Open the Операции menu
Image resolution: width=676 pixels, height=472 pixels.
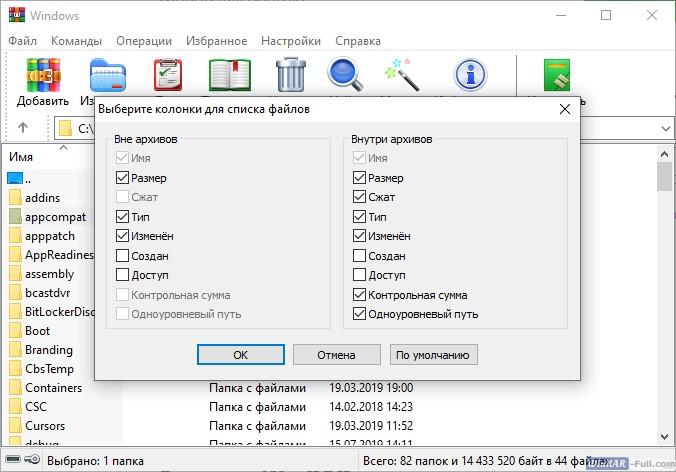pyautogui.click(x=144, y=41)
